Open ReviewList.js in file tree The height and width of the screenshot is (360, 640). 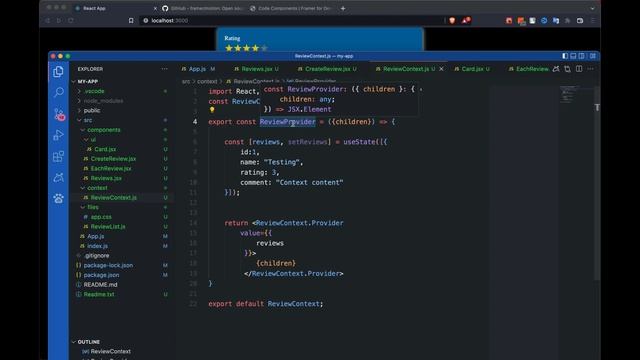(108, 227)
